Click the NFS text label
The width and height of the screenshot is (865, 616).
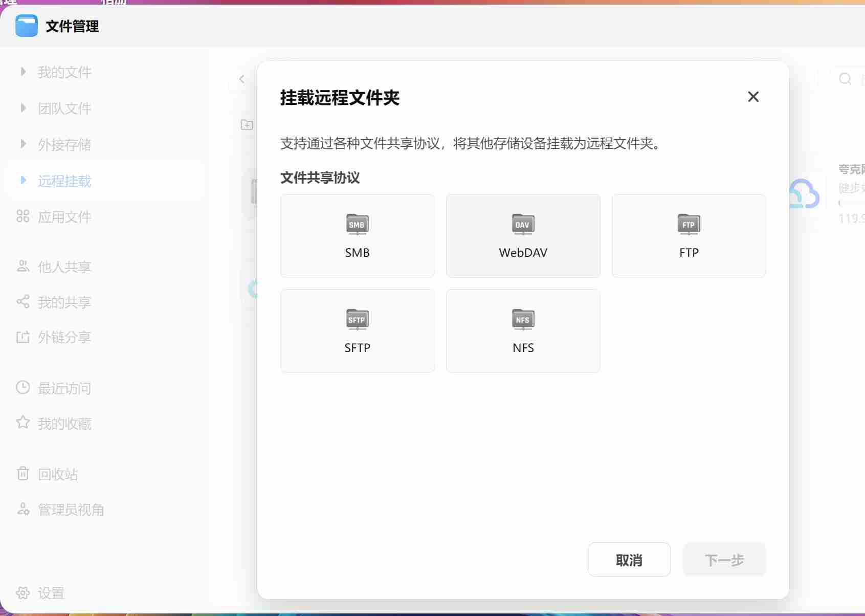(523, 348)
